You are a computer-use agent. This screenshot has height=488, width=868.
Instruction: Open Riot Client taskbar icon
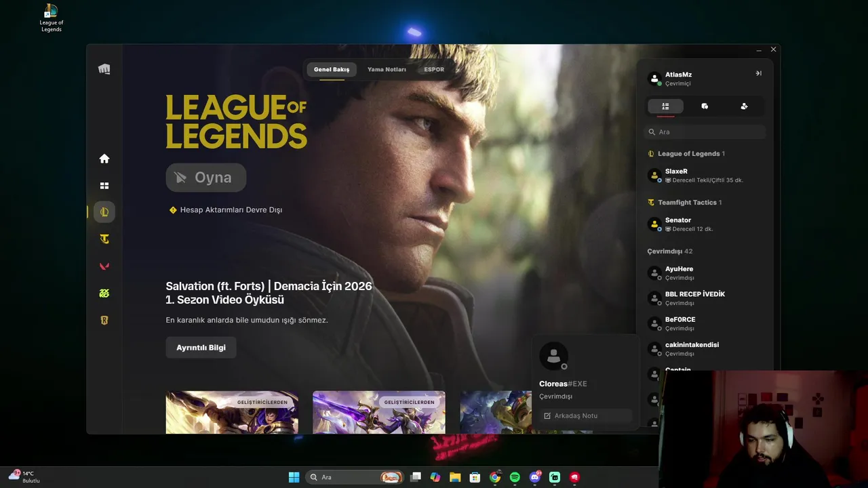pyautogui.click(x=575, y=477)
